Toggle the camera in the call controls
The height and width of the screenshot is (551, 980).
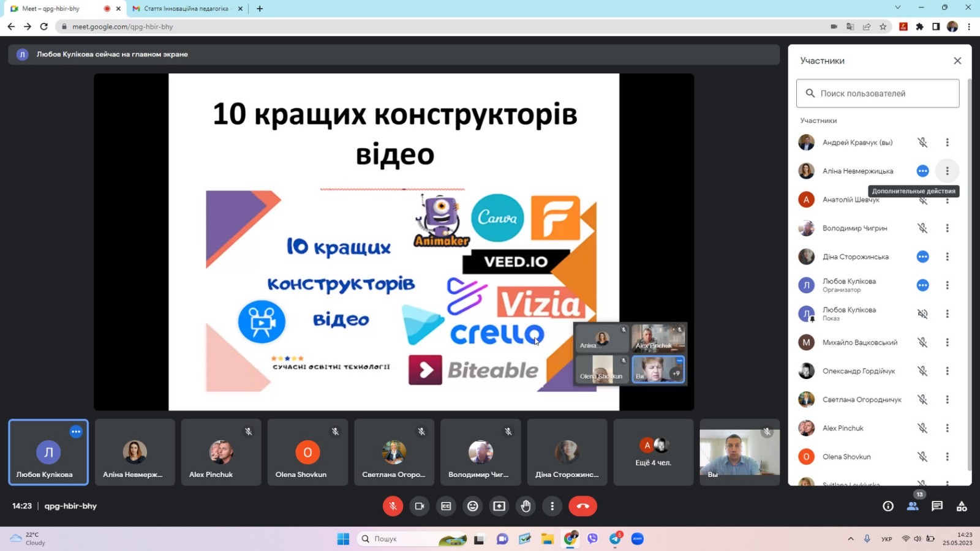click(x=420, y=506)
